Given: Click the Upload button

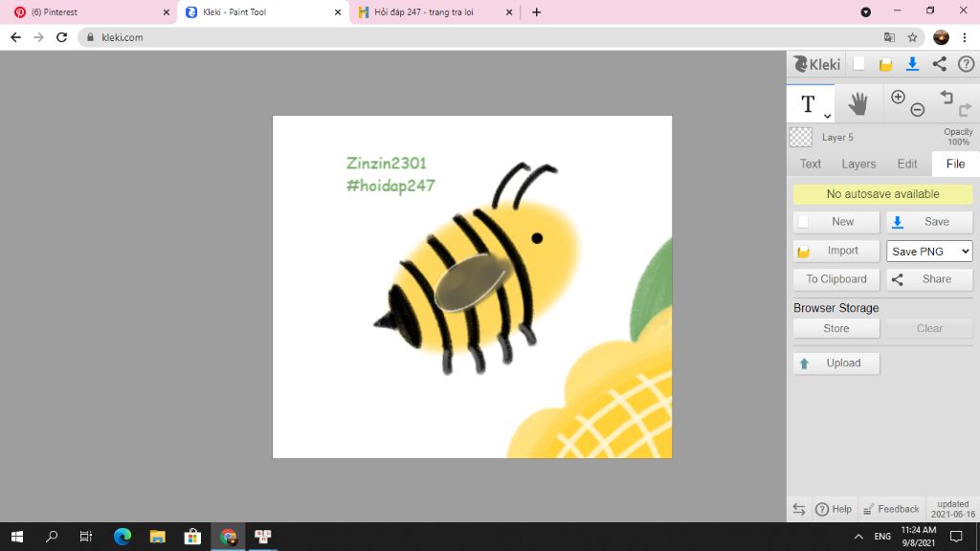Looking at the screenshot, I should click(x=836, y=363).
